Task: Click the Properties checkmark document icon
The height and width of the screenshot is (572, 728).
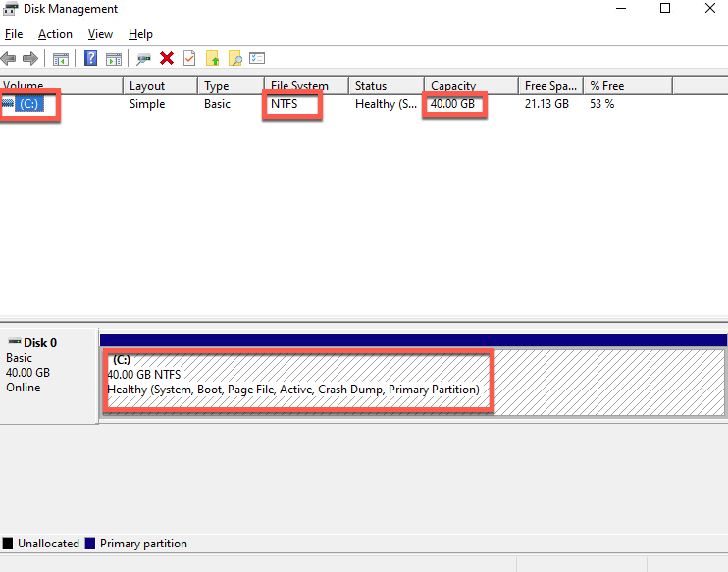Action: tap(189, 58)
